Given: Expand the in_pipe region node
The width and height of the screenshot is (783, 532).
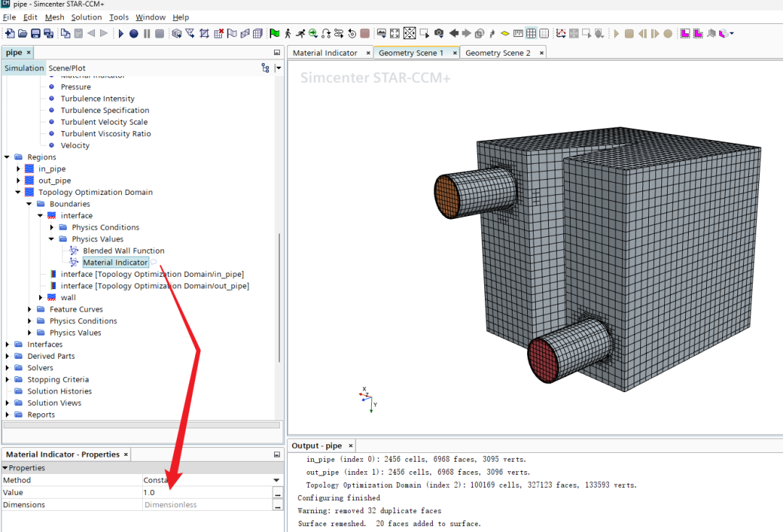Looking at the screenshot, I should click(18, 169).
